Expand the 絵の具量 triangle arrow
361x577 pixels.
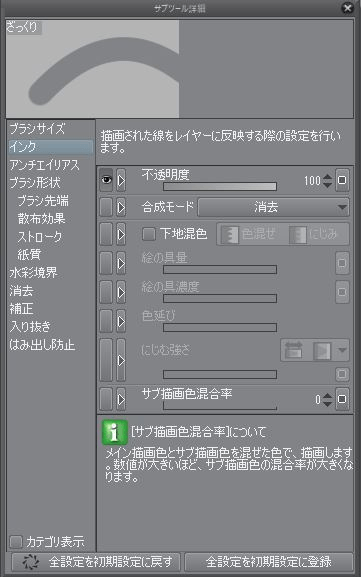pos(121,263)
